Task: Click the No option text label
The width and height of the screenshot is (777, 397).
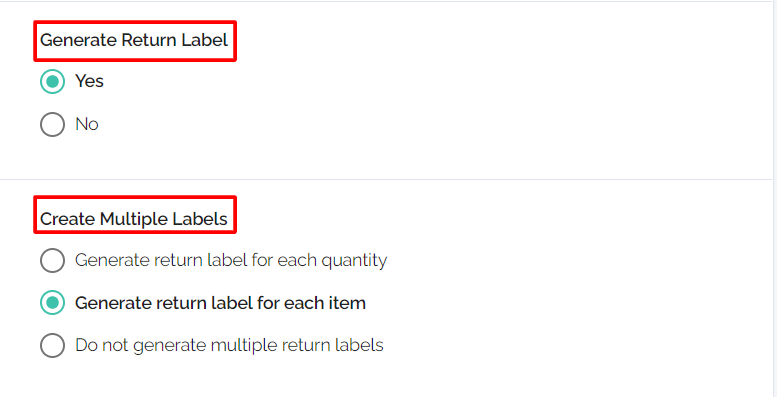Action: (87, 124)
